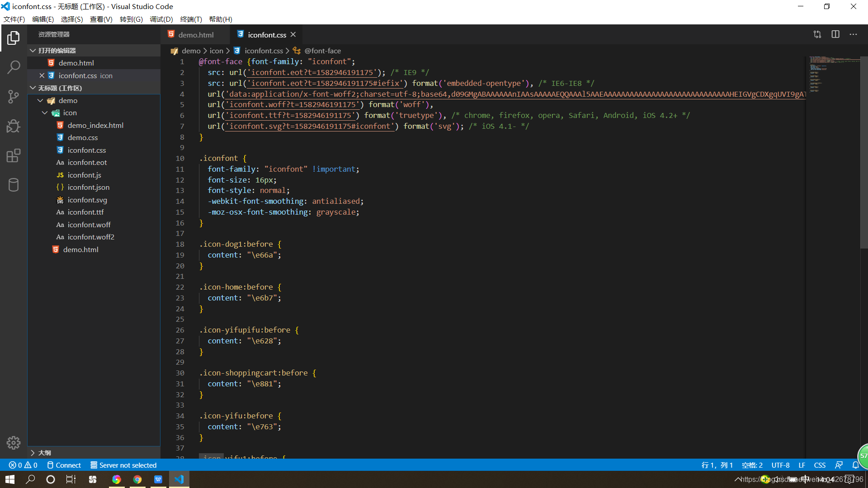This screenshot has height=488, width=868.
Task: Click the Visual Studio Code taskbar icon
Action: point(179,479)
